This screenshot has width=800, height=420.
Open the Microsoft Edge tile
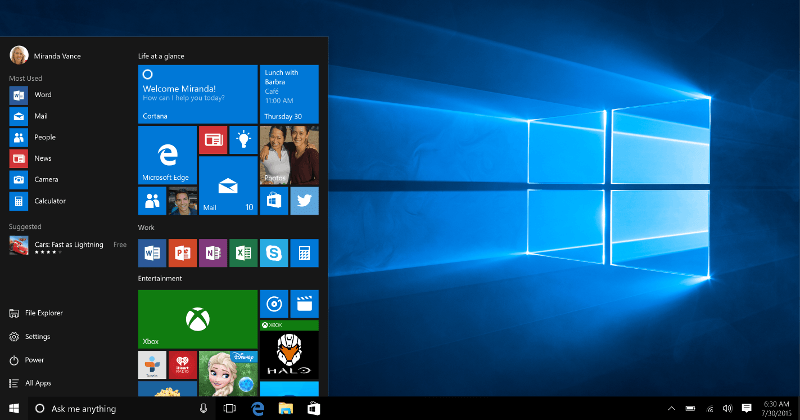(x=166, y=155)
